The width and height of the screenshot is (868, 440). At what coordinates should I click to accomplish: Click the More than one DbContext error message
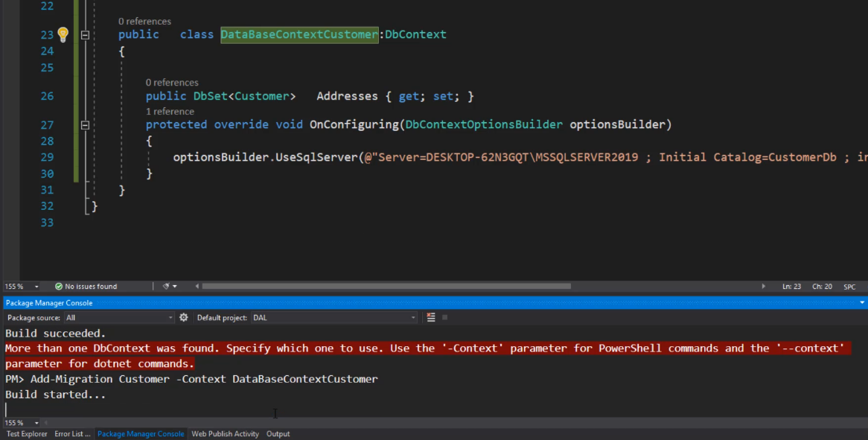click(427, 356)
